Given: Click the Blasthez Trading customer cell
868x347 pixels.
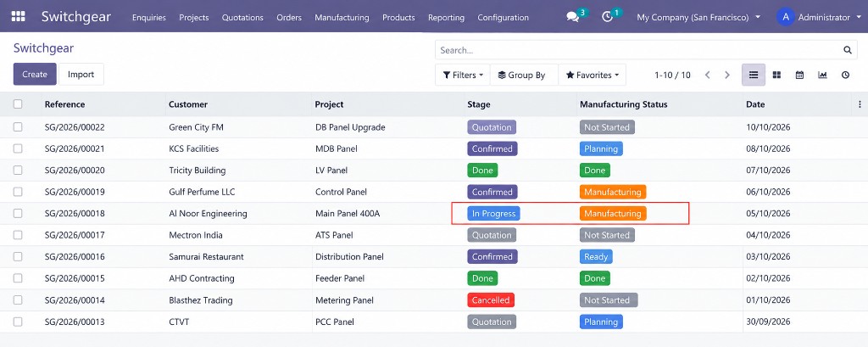Looking at the screenshot, I should (x=201, y=299).
